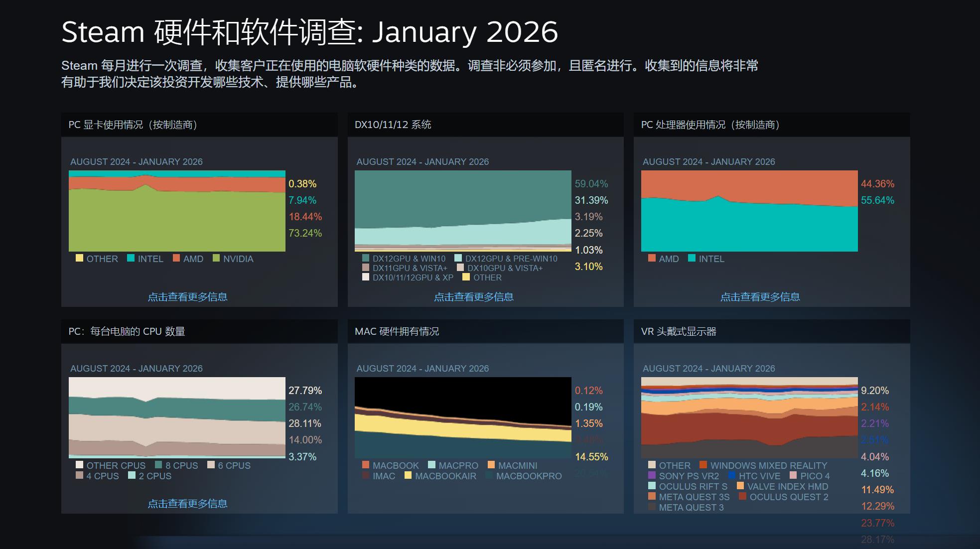This screenshot has height=549, width=980.
Task: Click the VR 头戴式显示器 panel header
Action: tap(679, 331)
